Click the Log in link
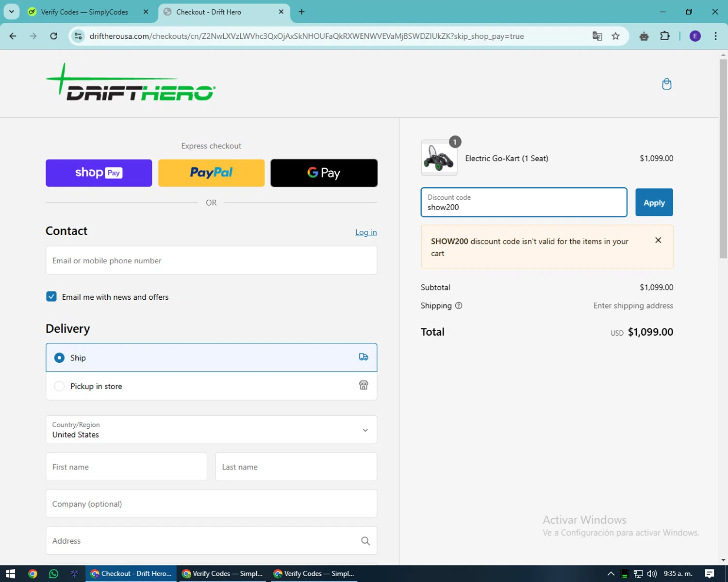The width and height of the screenshot is (728, 582). pyautogui.click(x=366, y=232)
